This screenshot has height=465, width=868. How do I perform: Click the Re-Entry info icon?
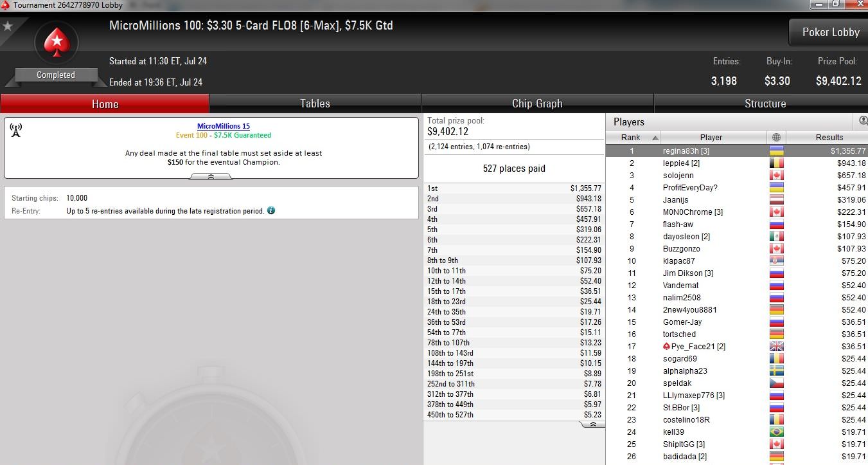pyautogui.click(x=271, y=210)
